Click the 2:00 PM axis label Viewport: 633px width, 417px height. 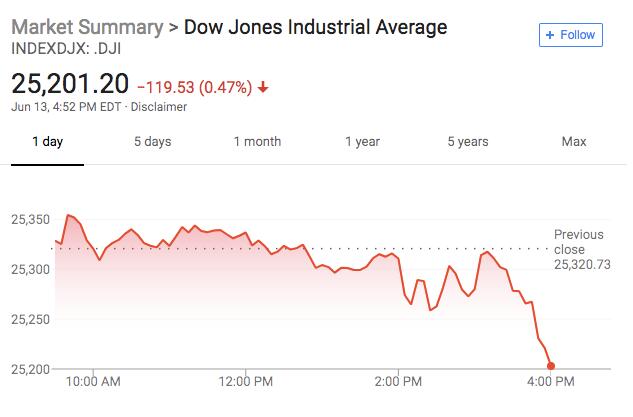[x=398, y=382]
